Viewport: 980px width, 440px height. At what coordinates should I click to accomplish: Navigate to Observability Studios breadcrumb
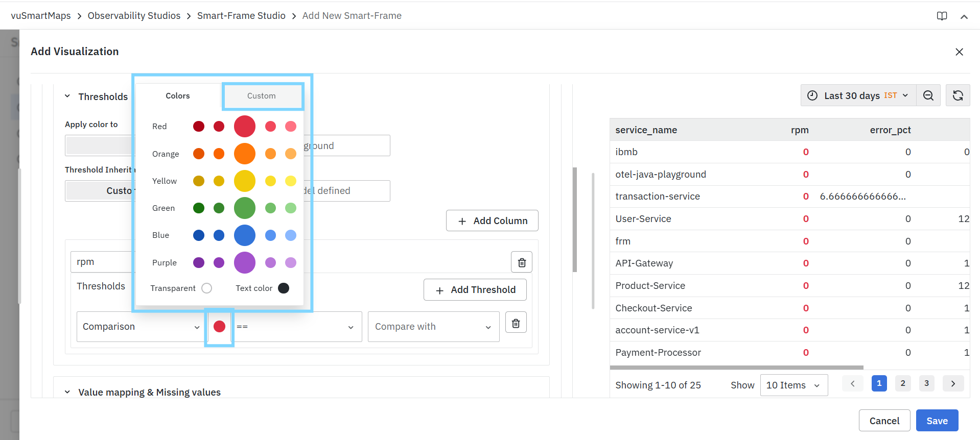click(x=134, y=16)
